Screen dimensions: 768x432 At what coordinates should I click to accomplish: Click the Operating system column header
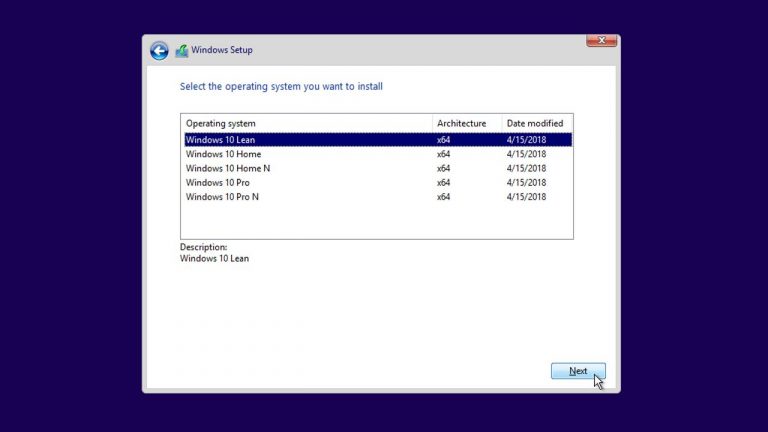click(x=307, y=123)
